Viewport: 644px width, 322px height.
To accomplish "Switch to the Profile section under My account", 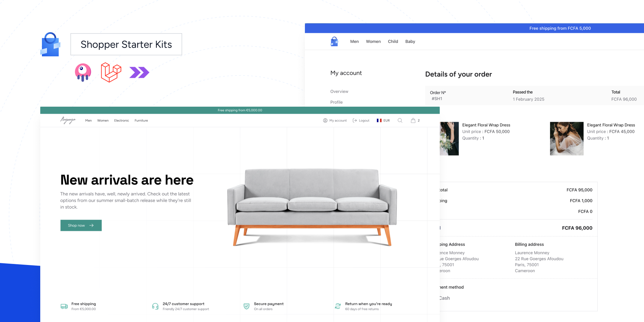I will [x=336, y=102].
